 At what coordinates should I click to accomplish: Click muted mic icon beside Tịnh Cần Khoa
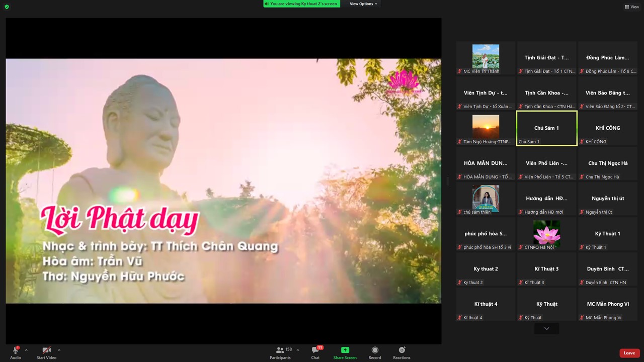point(521,107)
